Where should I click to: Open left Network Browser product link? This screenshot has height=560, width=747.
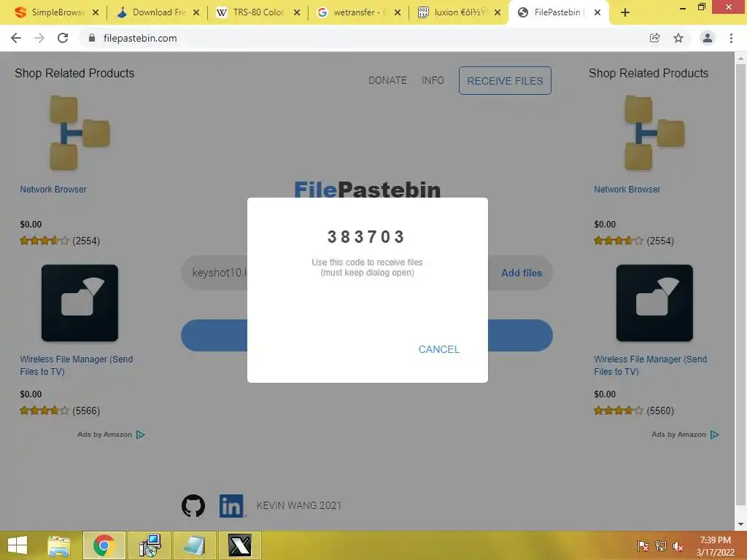pos(53,189)
